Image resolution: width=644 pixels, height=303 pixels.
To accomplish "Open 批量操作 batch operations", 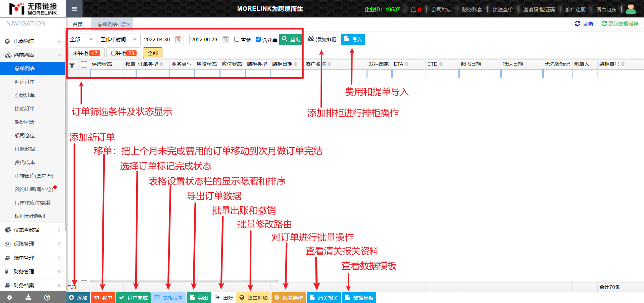I will pos(289,298).
